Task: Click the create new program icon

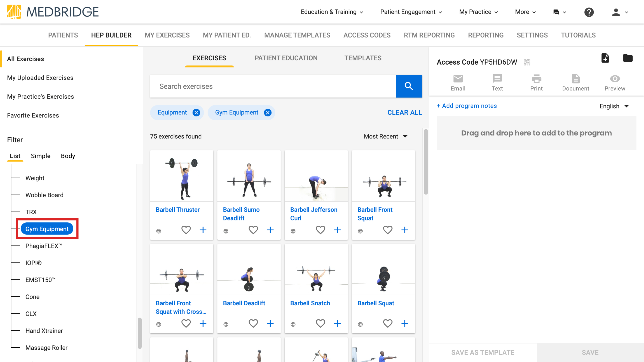Action: point(605,58)
